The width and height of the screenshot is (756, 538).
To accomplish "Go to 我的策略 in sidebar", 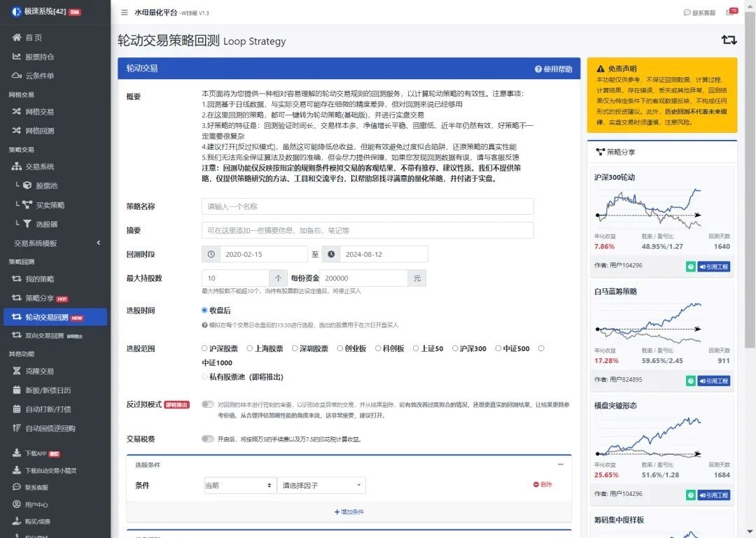I will [39, 278].
